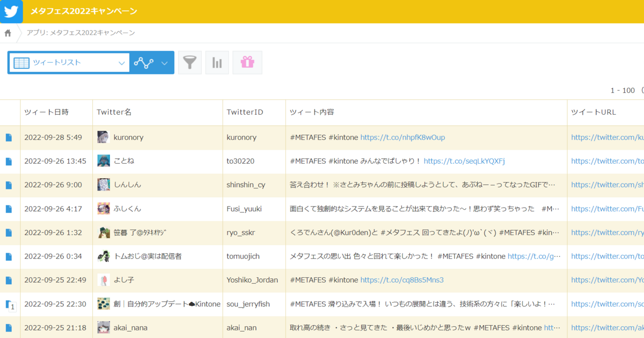Open tweet URL in to30220 row
The image size is (644, 338).
608,161
